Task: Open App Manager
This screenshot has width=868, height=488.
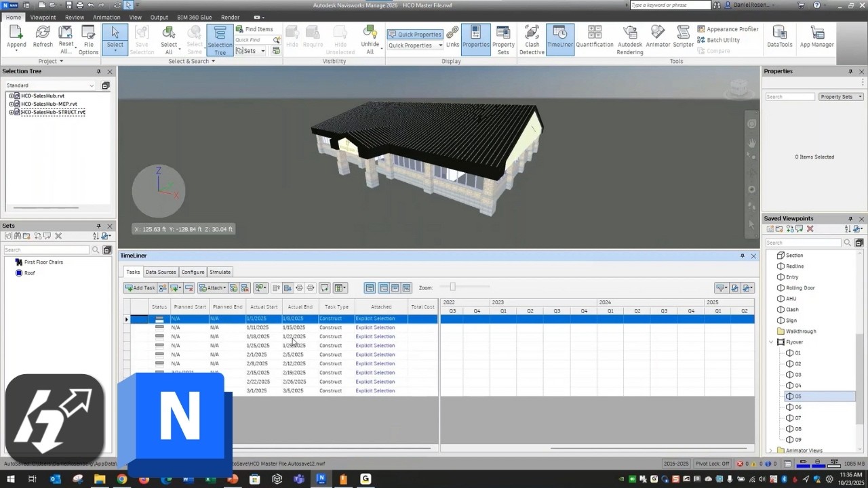Action: [x=817, y=37]
